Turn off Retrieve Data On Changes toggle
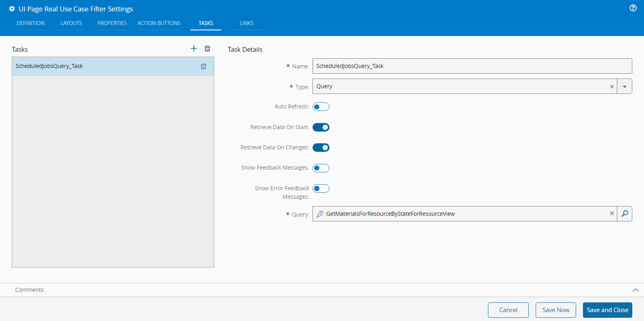644x321 pixels. 321,148
